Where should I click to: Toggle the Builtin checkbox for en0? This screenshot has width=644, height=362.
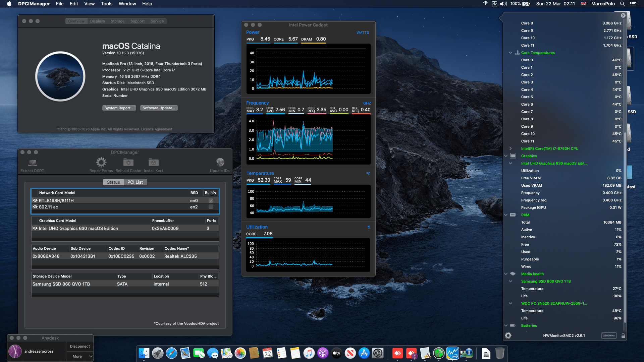click(211, 200)
